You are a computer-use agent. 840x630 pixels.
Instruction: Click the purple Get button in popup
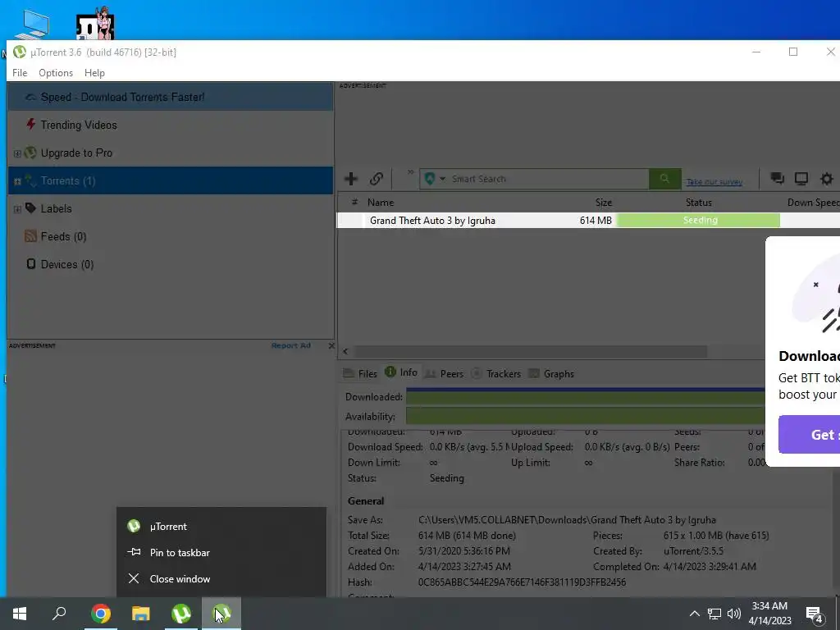tap(809, 435)
